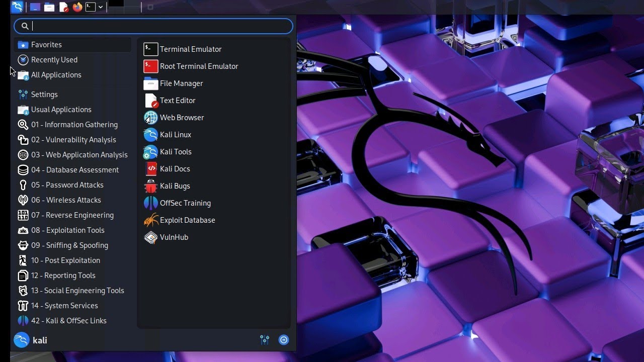Click the 06 - Wireless Attacks antenna icon
Image resolution: width=644 pixels, height=362 pixels.
coord(23,200)
